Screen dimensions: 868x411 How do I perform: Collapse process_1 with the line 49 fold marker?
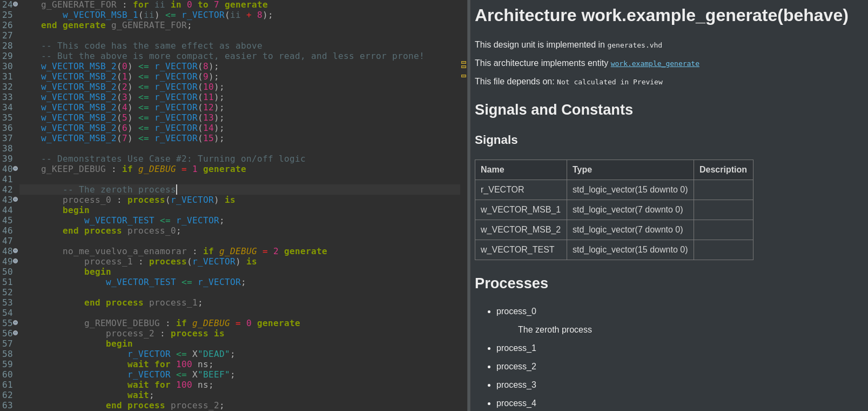tap(15, 261)
